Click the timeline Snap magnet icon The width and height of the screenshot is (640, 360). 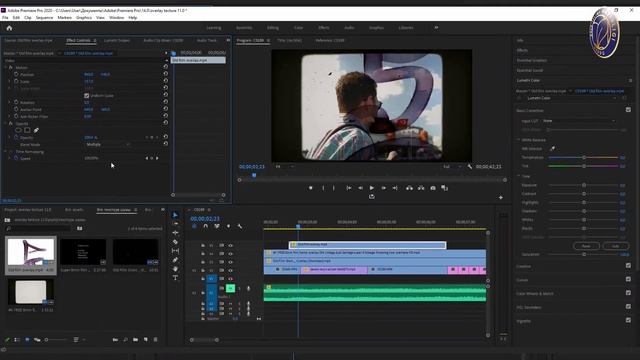point(206,226)
